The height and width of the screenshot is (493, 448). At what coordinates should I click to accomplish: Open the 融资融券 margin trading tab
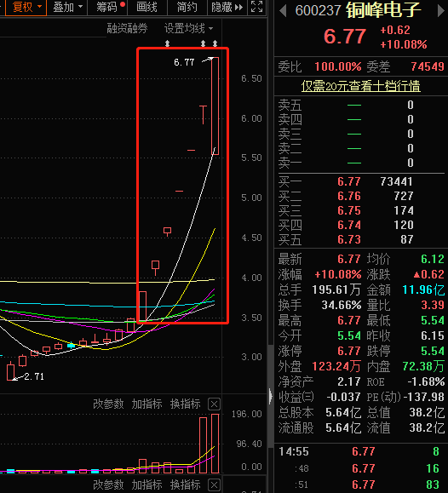[127, 29]
